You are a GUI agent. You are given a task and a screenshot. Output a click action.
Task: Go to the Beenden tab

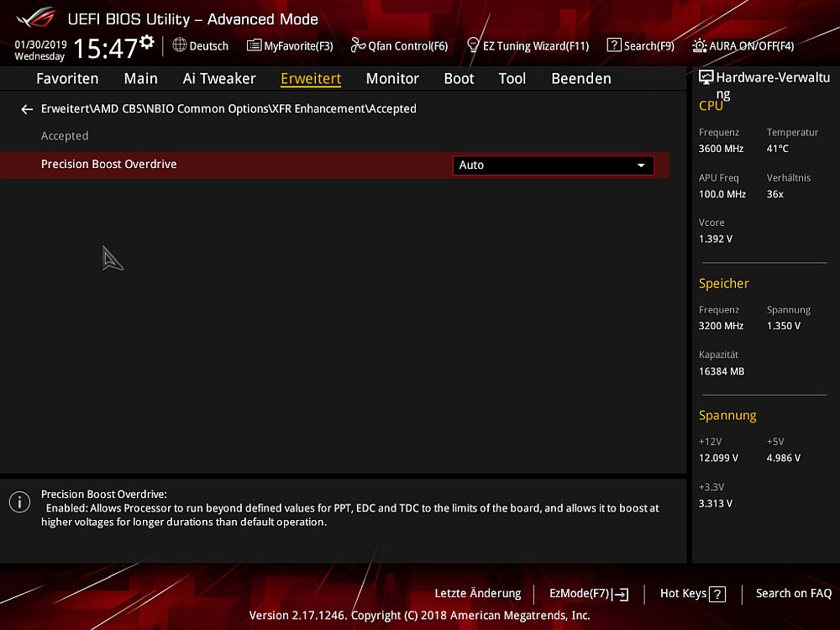581,79
